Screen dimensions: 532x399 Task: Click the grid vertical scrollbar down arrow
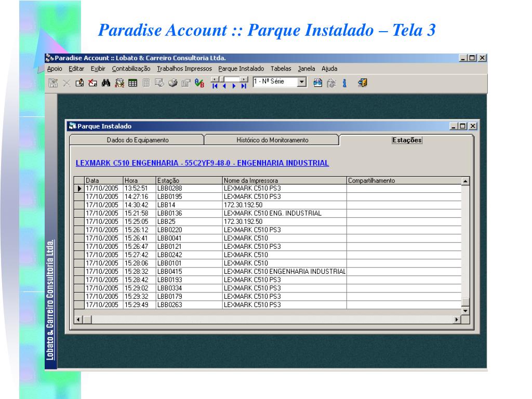[x=465, y=311]
